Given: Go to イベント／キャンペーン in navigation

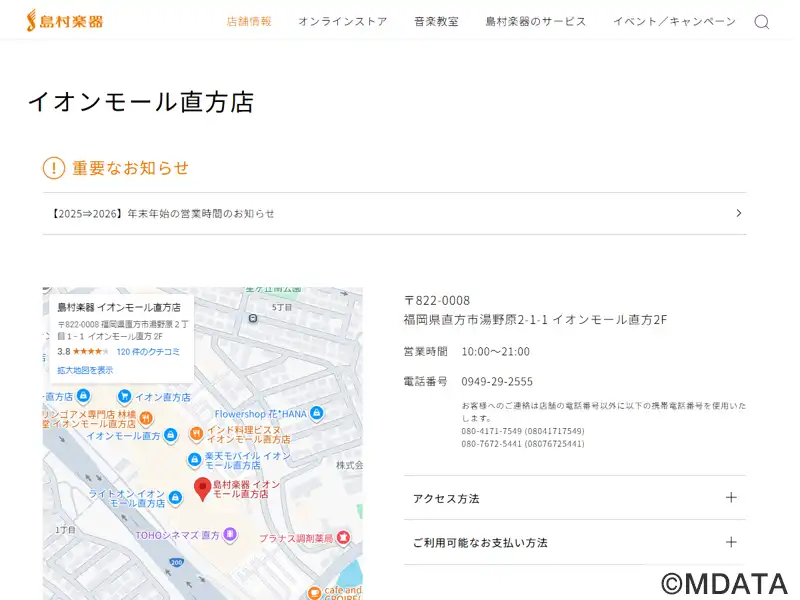Looking at the screenshot, I should pyautogui.click(x=674, y=21).
